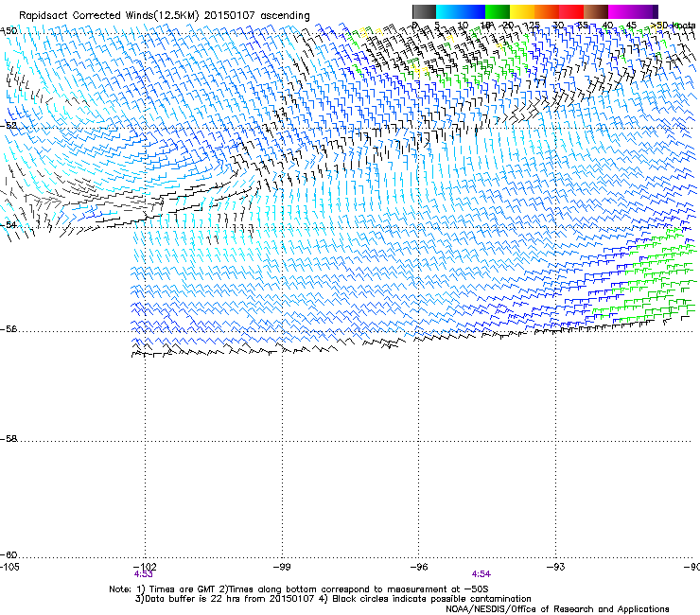This screenshot has width=700, height=615.
Task: Click the cyan segment of the wind-speed legend
Action: point(448,11)
